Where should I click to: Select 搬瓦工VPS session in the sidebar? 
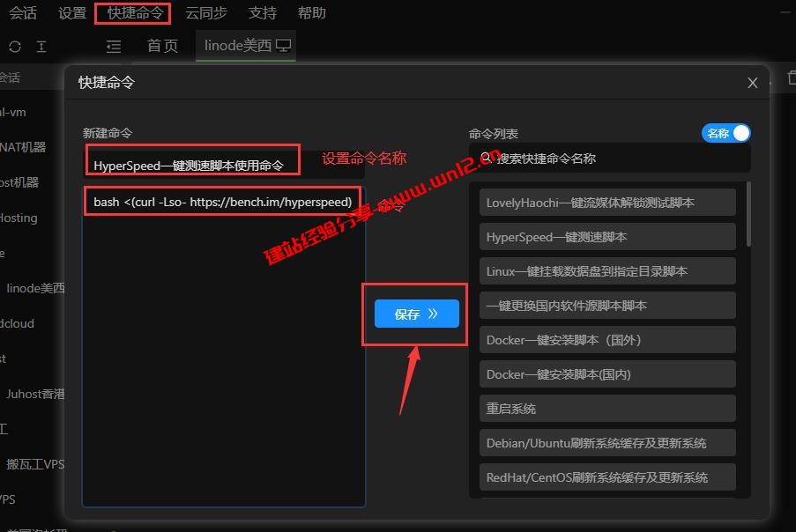(35, 464)
